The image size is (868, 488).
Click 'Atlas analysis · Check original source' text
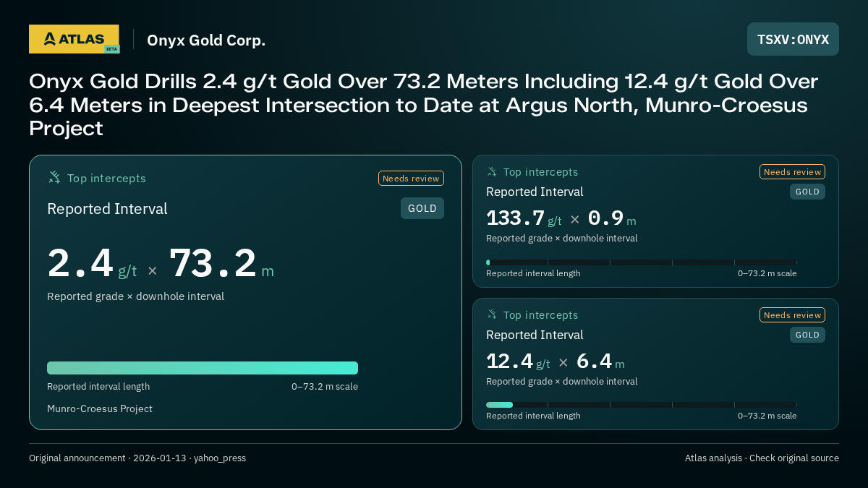762,458
